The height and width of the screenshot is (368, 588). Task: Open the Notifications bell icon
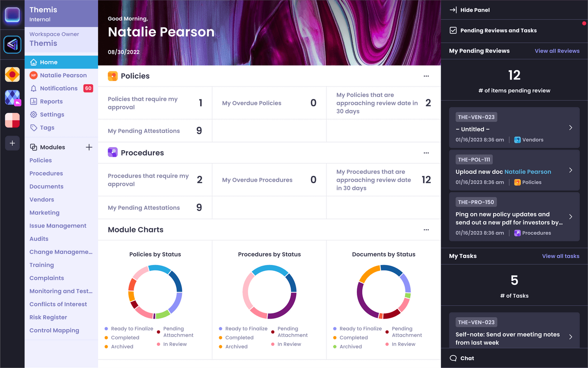coord(33,88)
